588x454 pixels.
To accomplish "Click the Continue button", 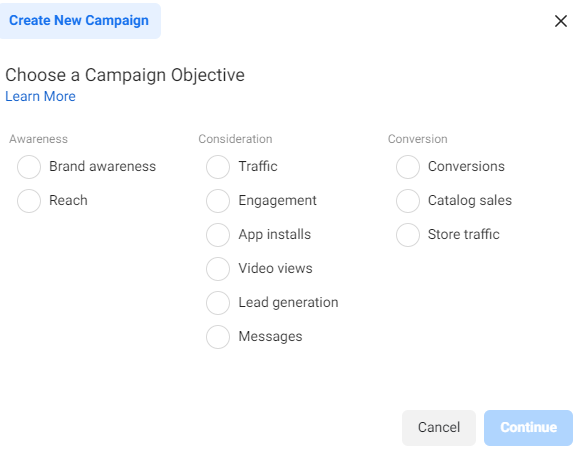I will [528, 427].
